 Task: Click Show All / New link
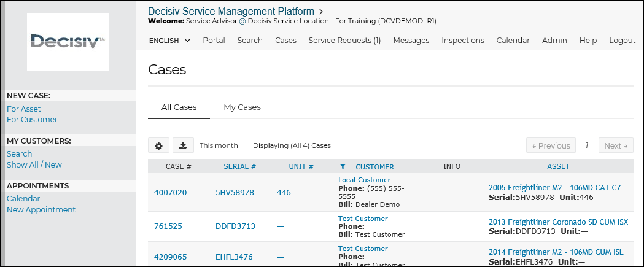[34, 164]
